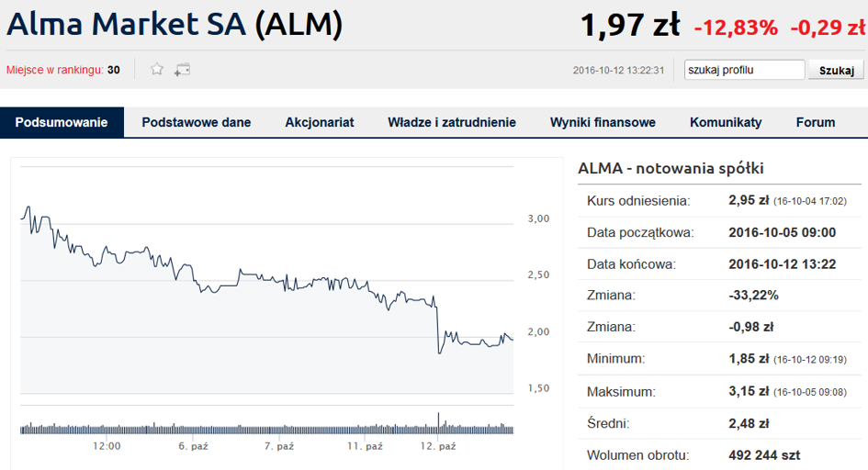
Task: Click the volume spike bar below chart
Action: click(438, 422)
